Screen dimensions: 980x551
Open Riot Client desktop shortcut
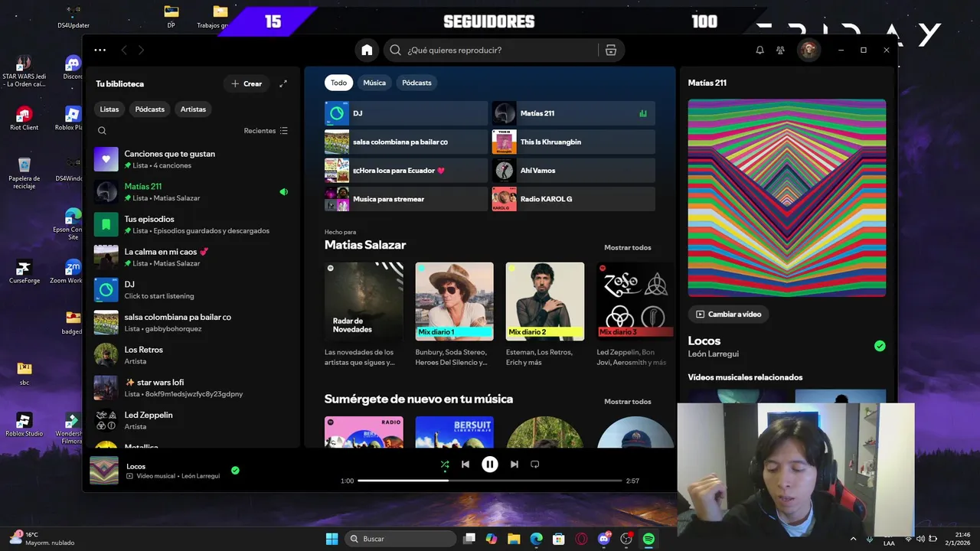tap(24, 118)
